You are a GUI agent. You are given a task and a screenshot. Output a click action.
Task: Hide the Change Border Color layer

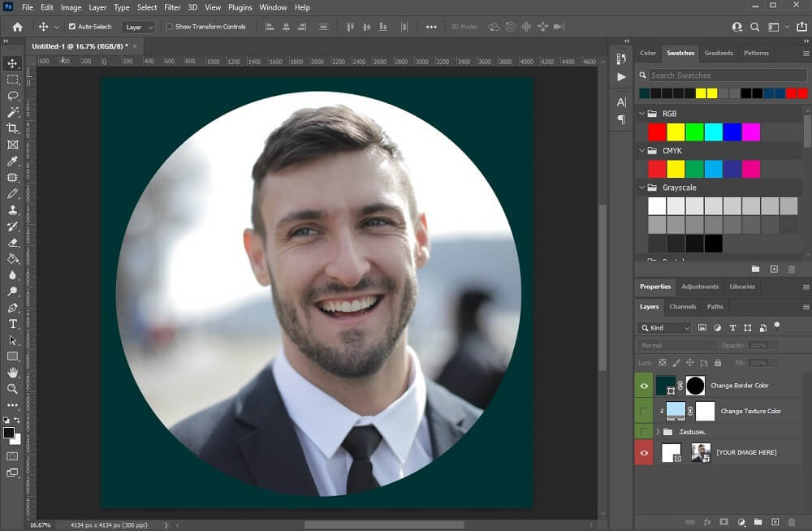tap(644, 386)
